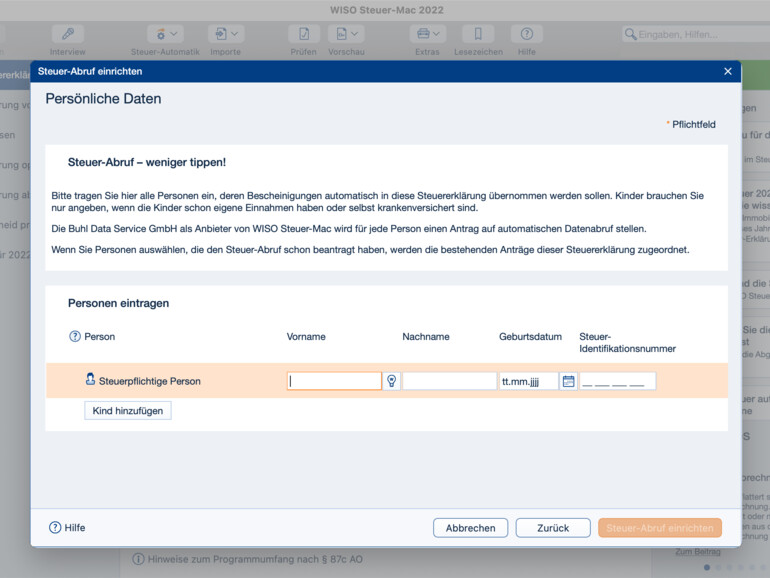The width and height of the screenshot is (770, 578).
Task: Focus the Nachname input field
Action: 449,381
